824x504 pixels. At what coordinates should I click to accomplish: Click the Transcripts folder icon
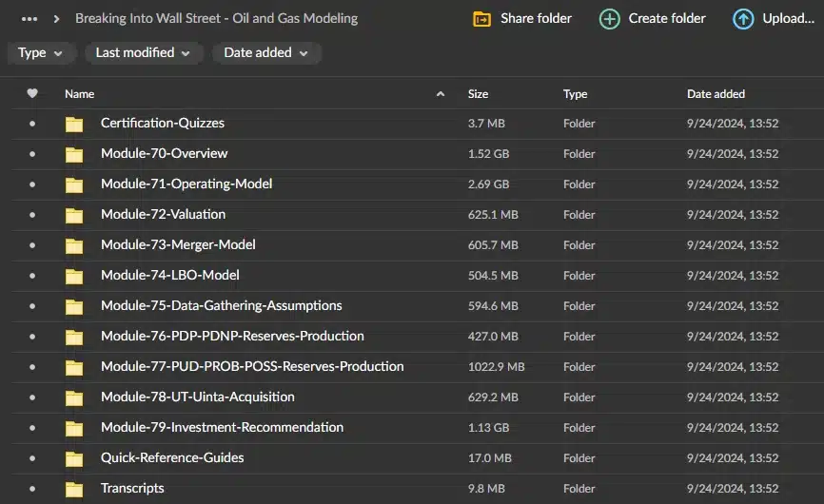pos(74,490)
